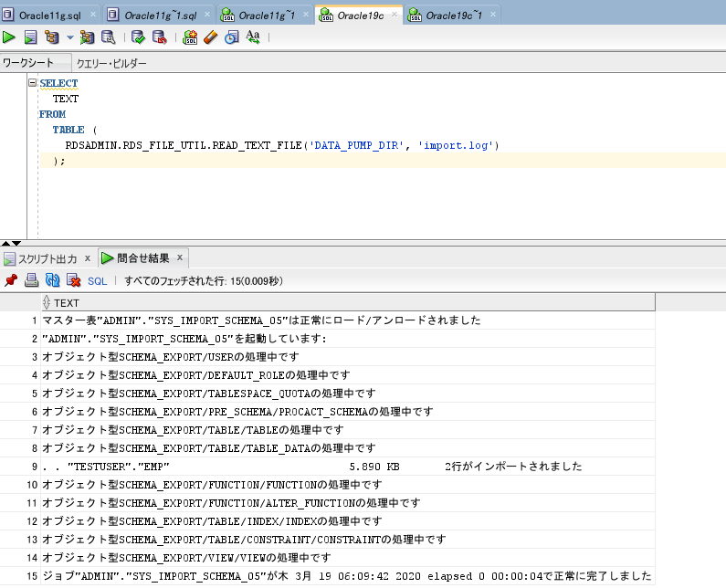Pin the query result with pin icon
This screenshot has width=726, height=588.
click(11, 280)
